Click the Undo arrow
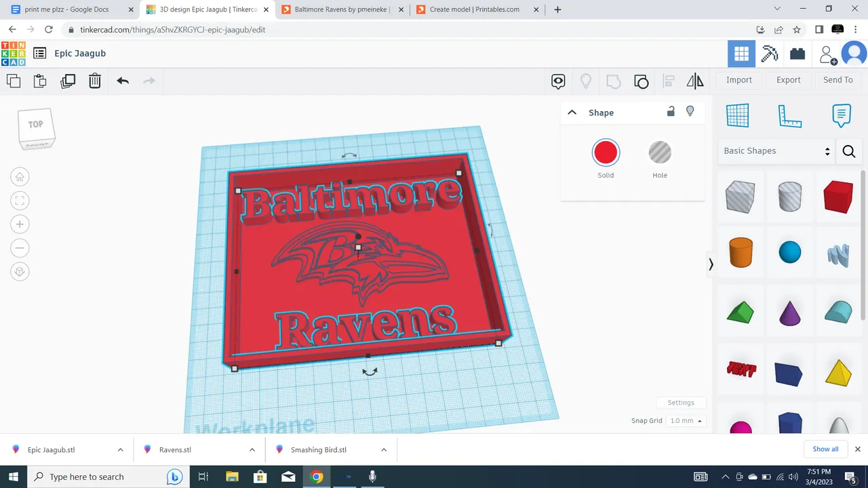868x488 pixels. point(122,81)
